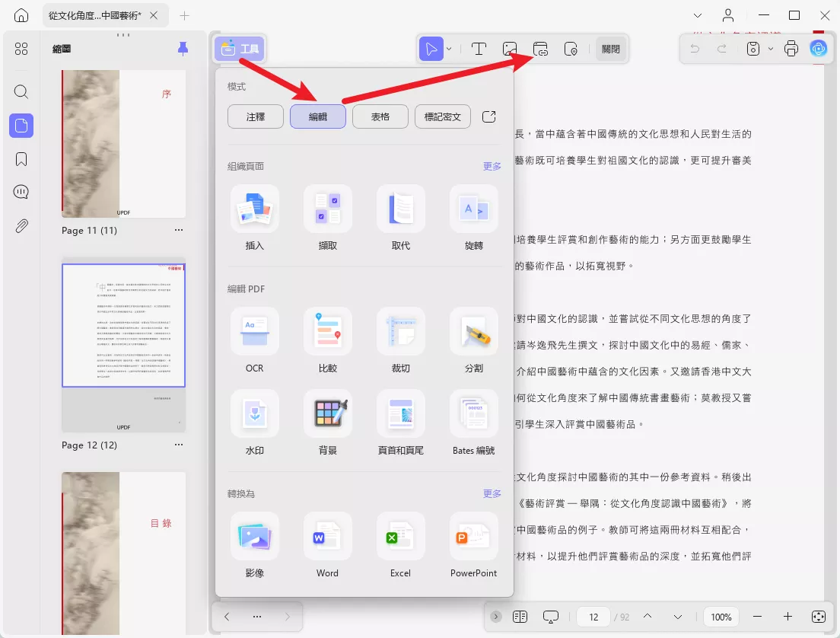The image size is (840, 638).
Task: Expand the selection tool dropdown arrow
Action: click(449, 49)
